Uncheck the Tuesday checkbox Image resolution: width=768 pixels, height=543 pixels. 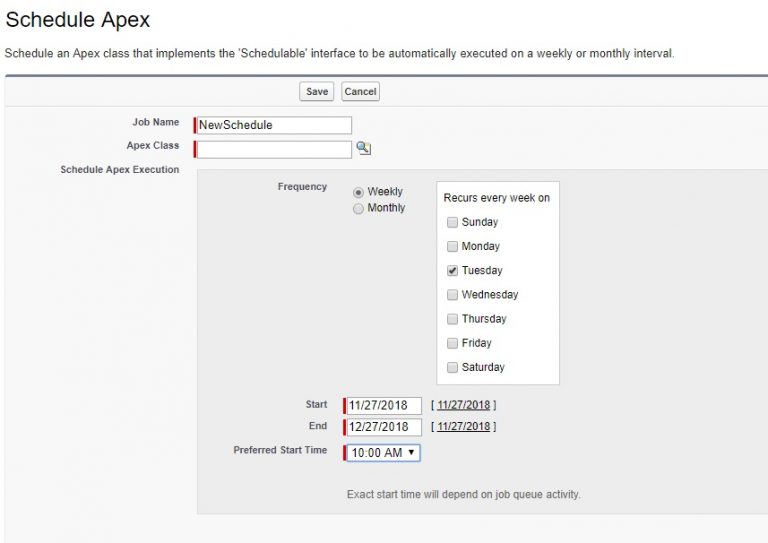click(452, 270)
